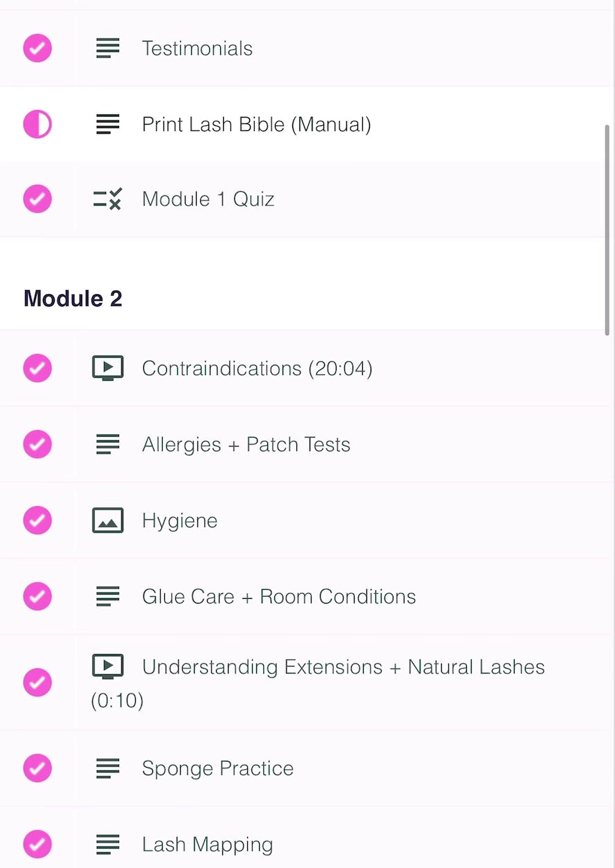Toggle completion checkmark for Hygiene lesson
Viewport: 615px width, 868px height.
point(37,521)
